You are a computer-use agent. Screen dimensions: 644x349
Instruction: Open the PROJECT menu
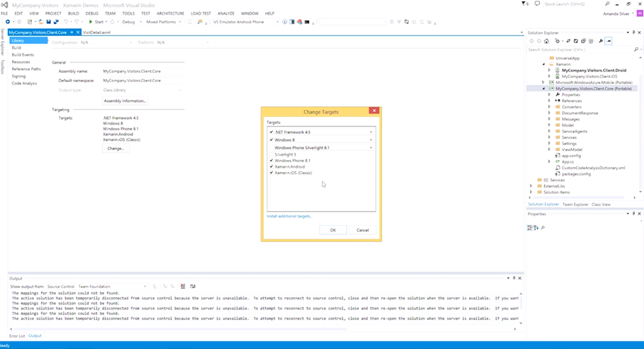pos(53,13)
